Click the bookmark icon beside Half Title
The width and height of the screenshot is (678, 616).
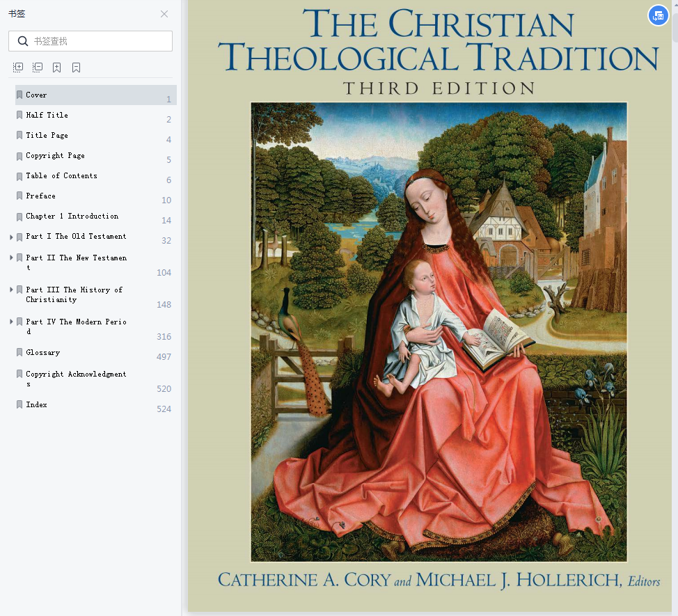point(19,116)
